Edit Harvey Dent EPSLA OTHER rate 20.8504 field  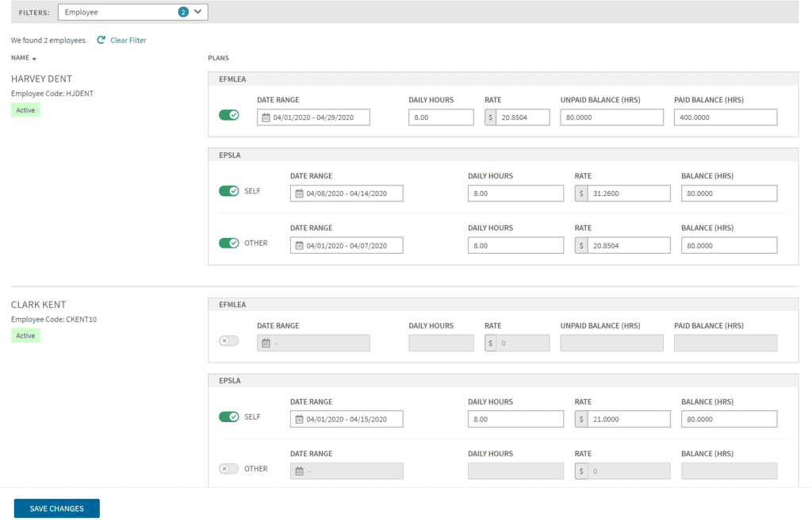[x=629, y=246]
